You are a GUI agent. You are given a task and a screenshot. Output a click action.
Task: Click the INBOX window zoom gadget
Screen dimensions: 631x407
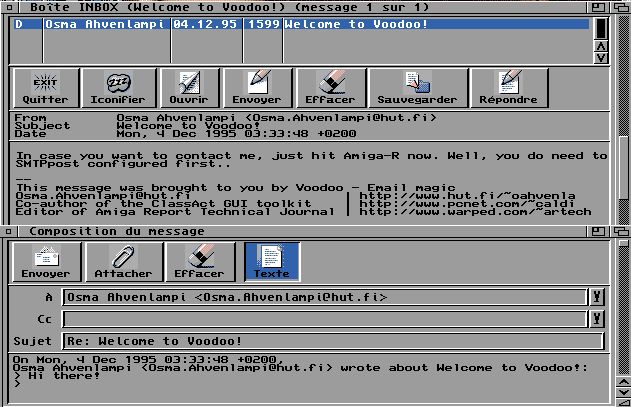pos(598,7)
